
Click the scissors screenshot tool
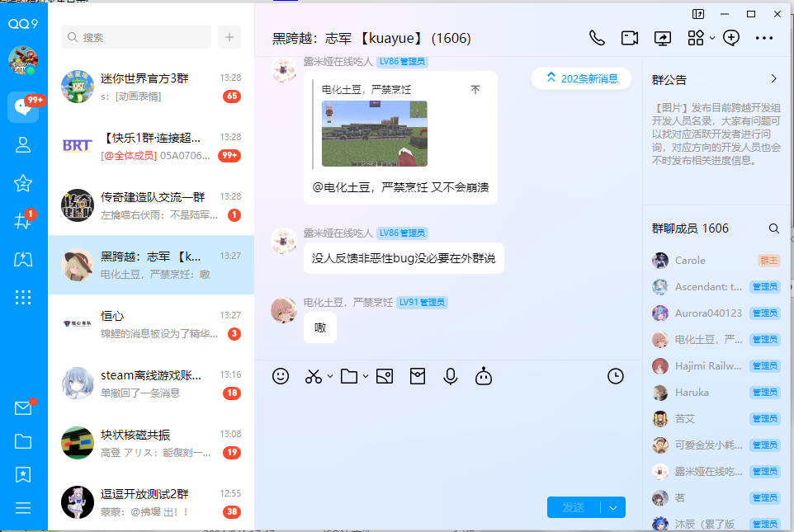[x=314, y=376]
